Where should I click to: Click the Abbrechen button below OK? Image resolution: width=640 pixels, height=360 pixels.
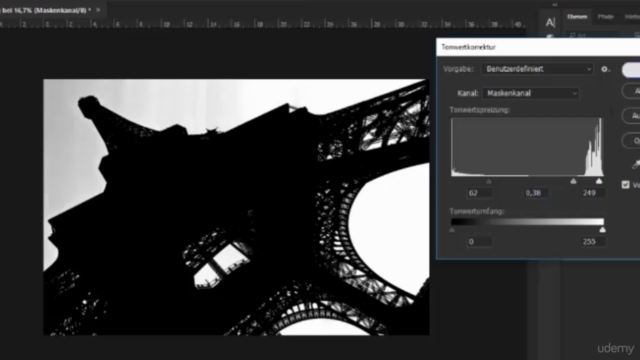coord(631,91)
